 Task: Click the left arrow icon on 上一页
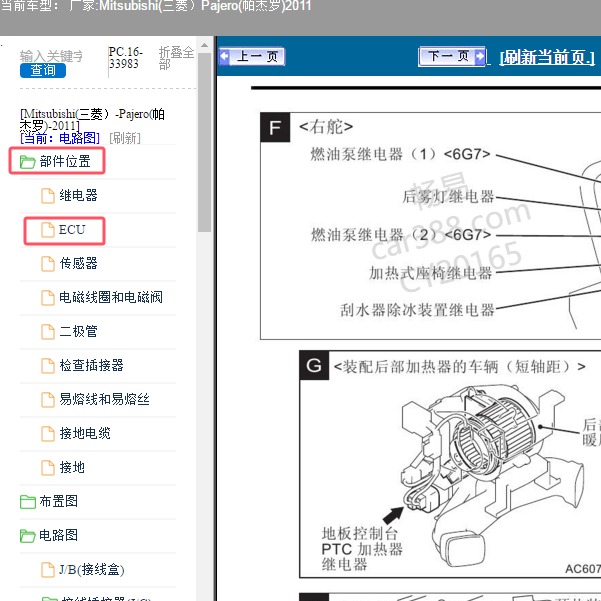[225, 57]
